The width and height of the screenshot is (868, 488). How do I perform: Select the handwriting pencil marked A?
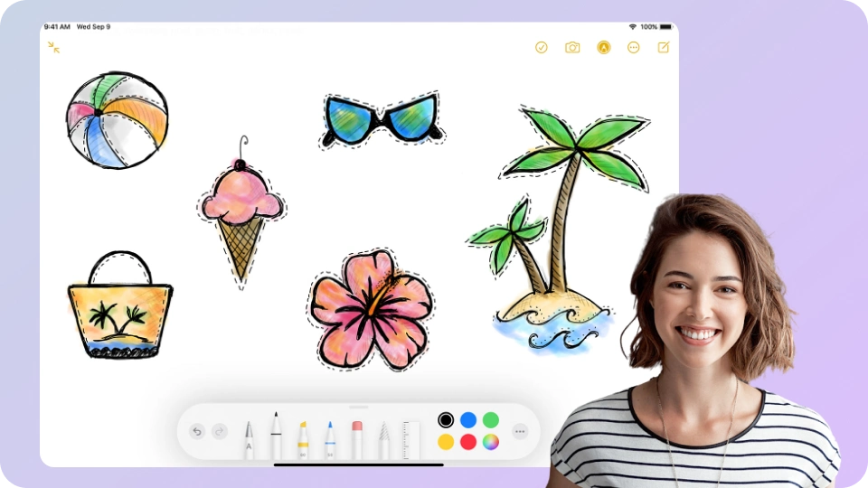coord(249,440)
